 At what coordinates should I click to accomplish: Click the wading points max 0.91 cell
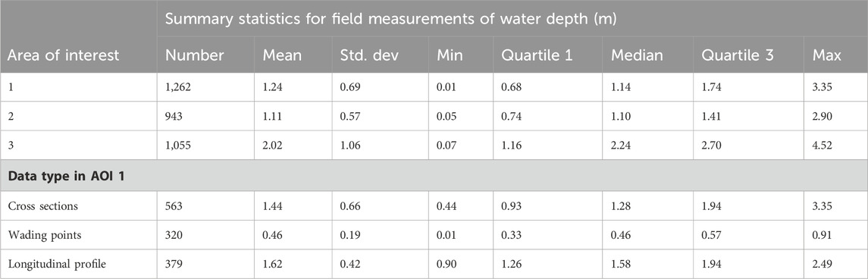[823, 235]
